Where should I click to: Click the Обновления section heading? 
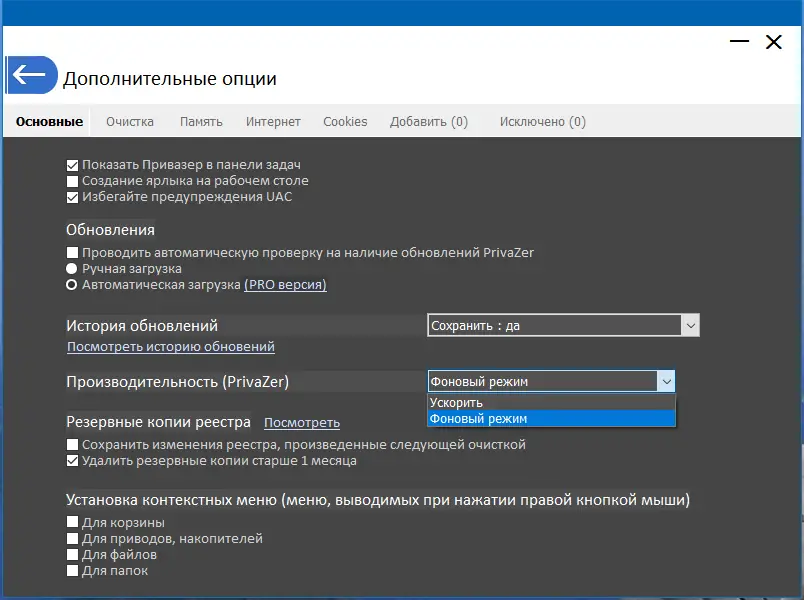[x=110, y=230]
